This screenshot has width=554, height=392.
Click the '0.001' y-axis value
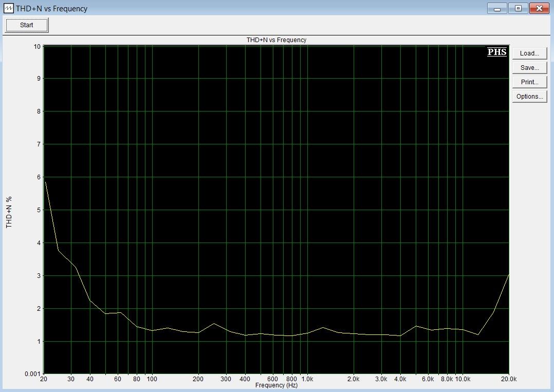[x=32, y=374]
